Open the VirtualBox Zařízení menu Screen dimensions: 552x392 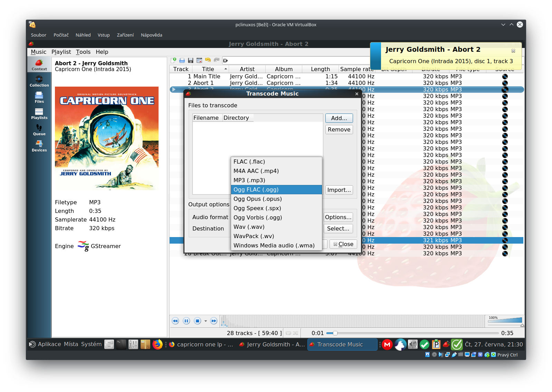click(x=125, y=35)
